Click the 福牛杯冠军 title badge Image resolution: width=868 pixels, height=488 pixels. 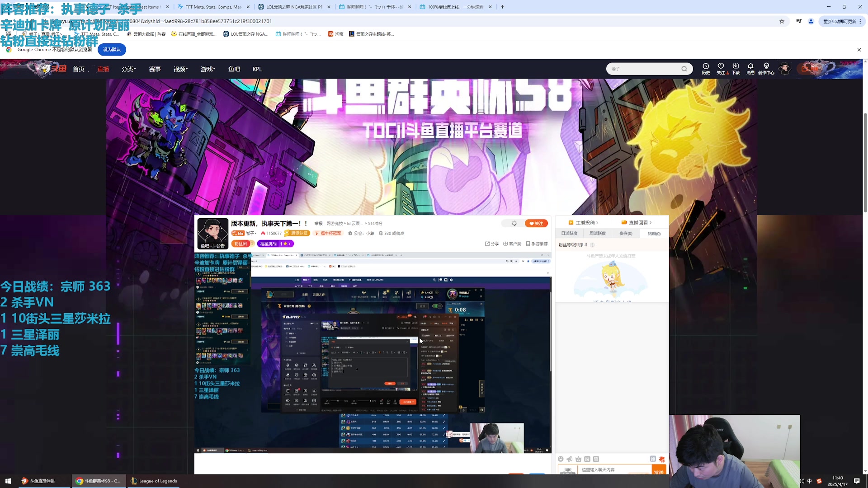[x=328, y=233]
